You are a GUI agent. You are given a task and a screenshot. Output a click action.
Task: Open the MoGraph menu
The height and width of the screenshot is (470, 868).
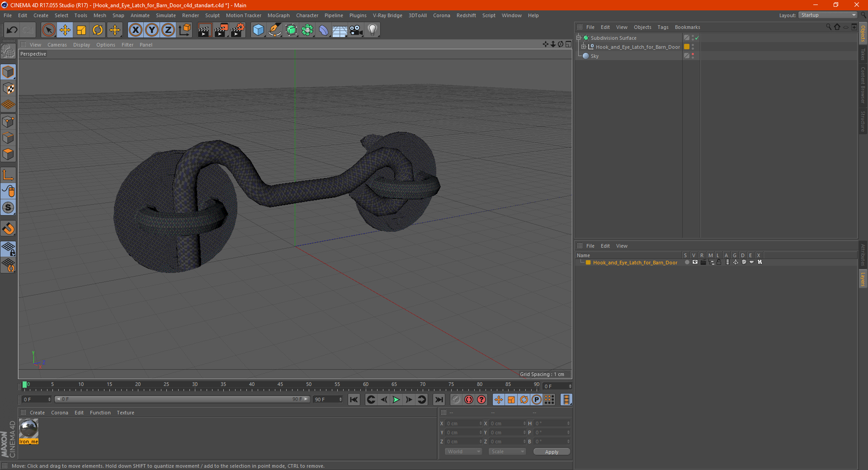[x=278, y=15]
